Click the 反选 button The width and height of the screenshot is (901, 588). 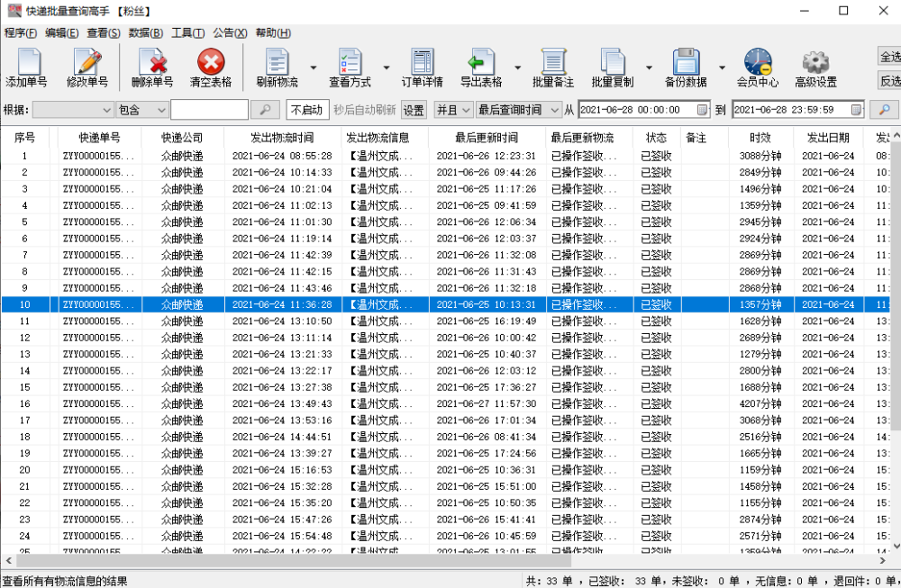(x=889, y=81)
